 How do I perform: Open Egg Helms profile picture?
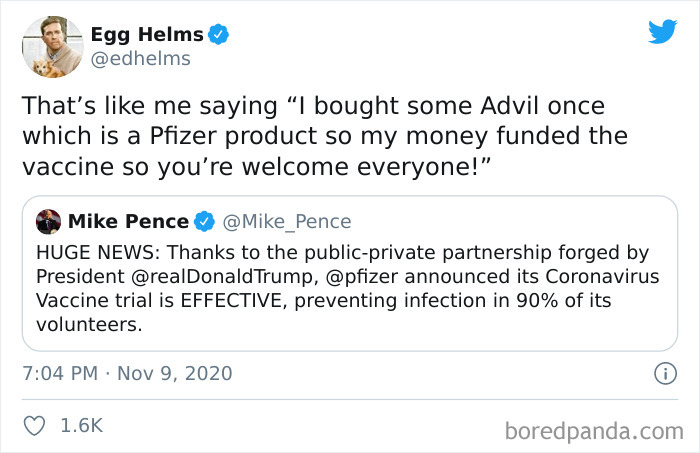point(51,46)
